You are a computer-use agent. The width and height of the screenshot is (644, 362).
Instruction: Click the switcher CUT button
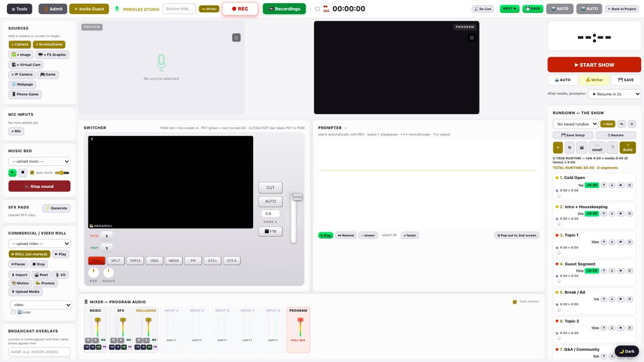point(270,188)
